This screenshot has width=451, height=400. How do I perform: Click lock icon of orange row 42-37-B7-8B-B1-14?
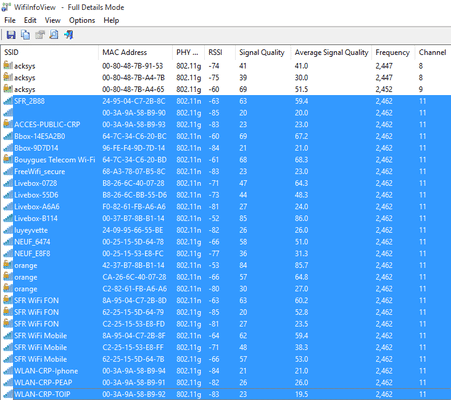[8, 265]
